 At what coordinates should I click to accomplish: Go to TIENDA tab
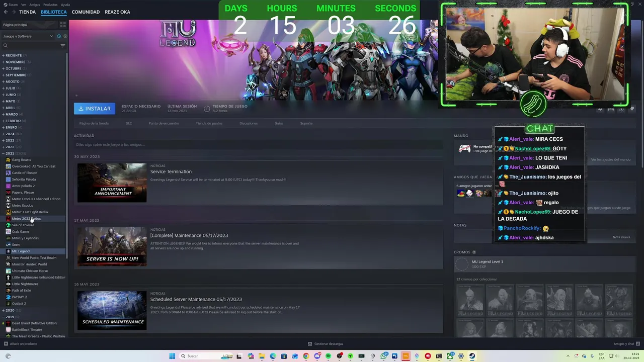point(27,12)
